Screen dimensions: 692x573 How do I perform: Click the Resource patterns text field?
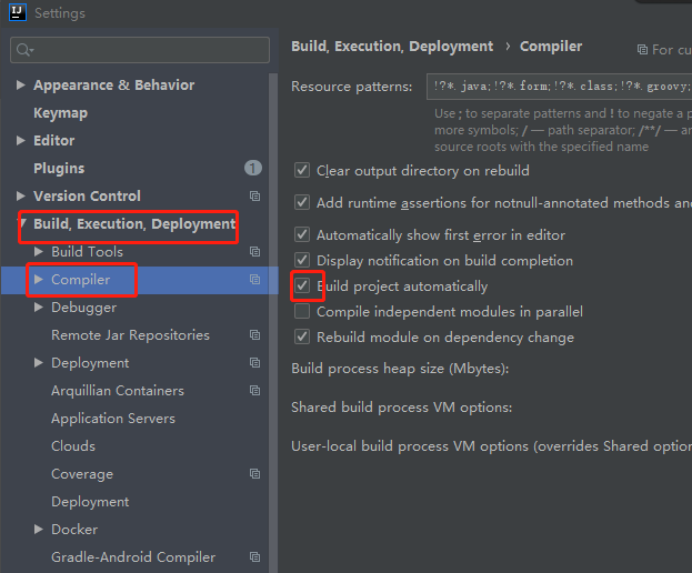558,86
